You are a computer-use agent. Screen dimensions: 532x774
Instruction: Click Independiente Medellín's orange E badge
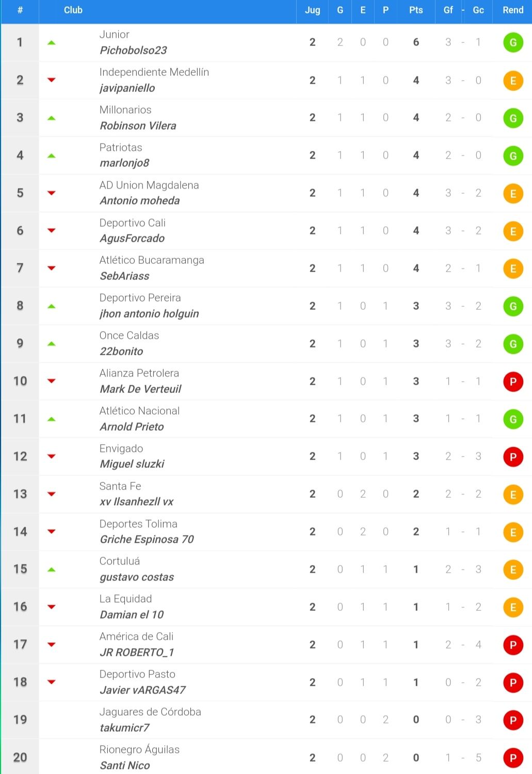click(513, 81)
